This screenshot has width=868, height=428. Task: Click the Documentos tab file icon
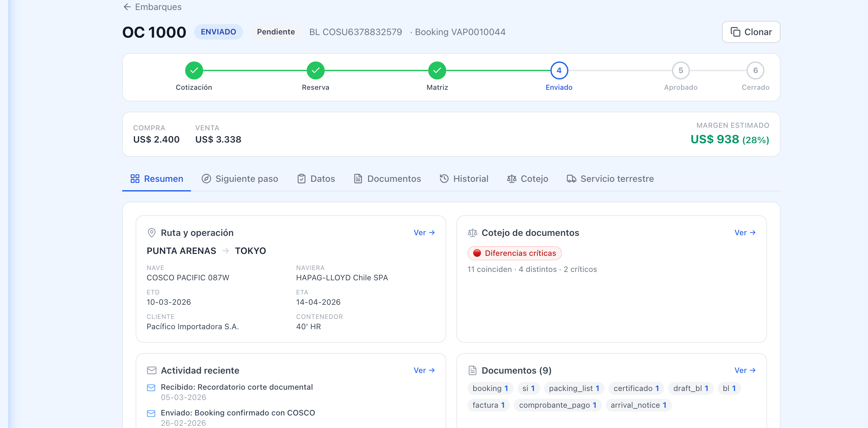tap(358, 179)
